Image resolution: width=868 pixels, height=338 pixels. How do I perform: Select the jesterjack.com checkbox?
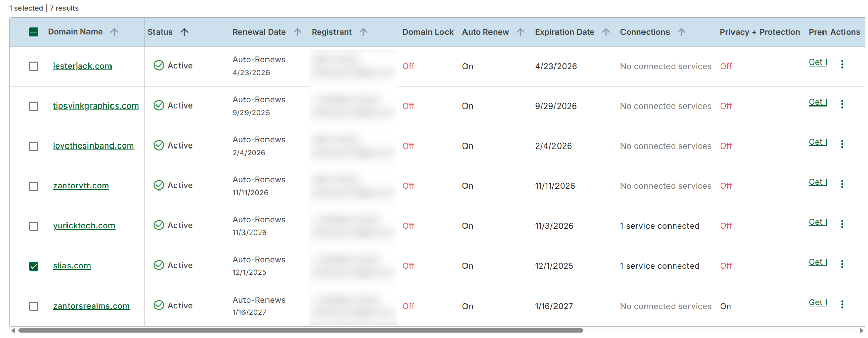tap(34, 67)
